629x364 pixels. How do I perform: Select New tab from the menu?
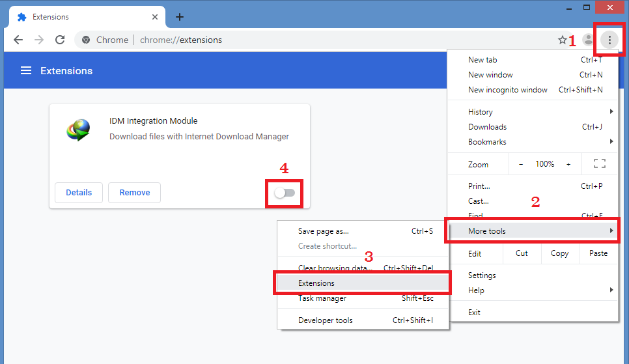(x=533, y=60)
